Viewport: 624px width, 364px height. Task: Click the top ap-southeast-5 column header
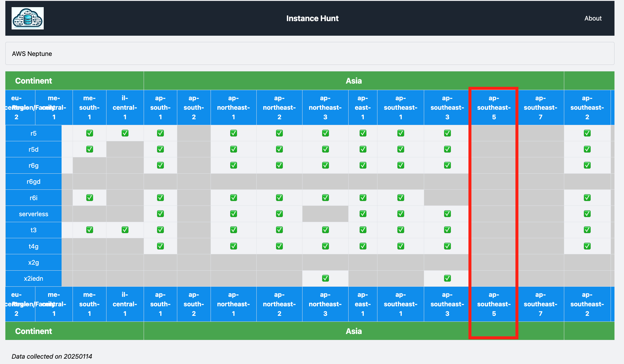[494, 107]
